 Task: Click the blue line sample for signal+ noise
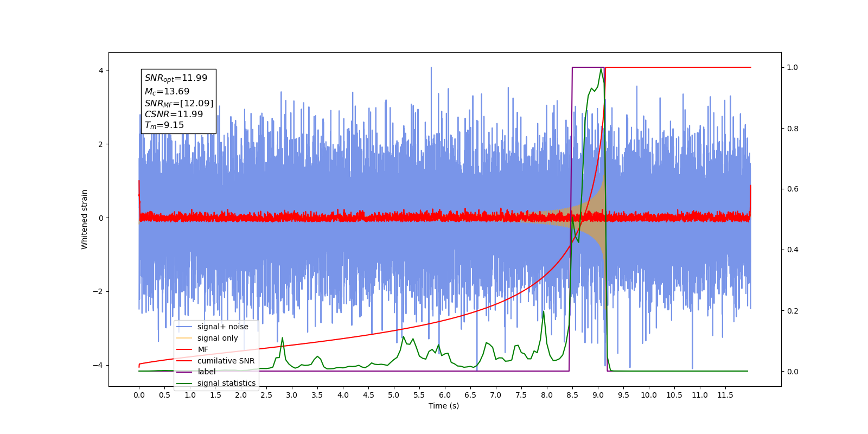(x=185, y=327)
